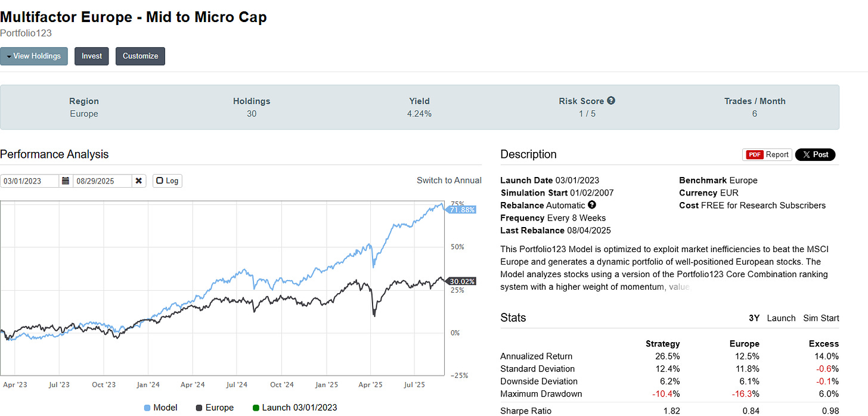Toggle the Europe series in legend
This screenshot has height=416, width=868.
click(x=215, y=408)
